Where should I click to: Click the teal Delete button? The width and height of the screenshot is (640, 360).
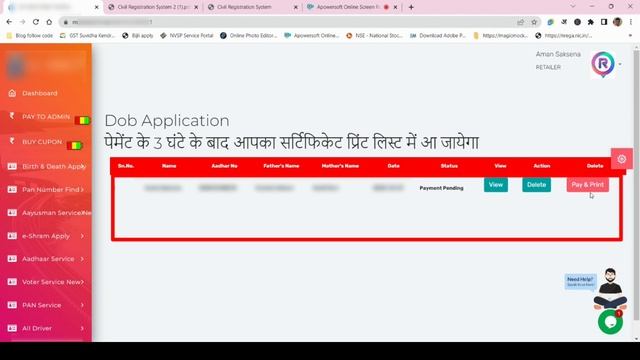pyautogui.click(x=536, y=185)
